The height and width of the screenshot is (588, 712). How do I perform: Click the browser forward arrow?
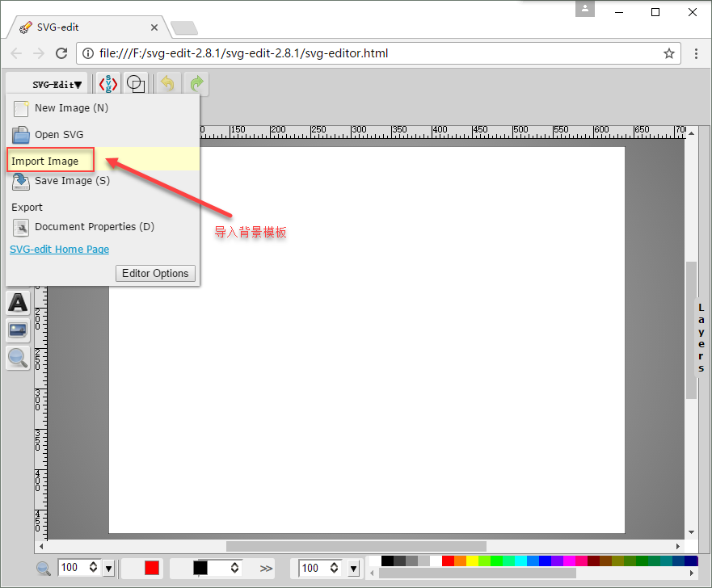click(x=39, y=53)
